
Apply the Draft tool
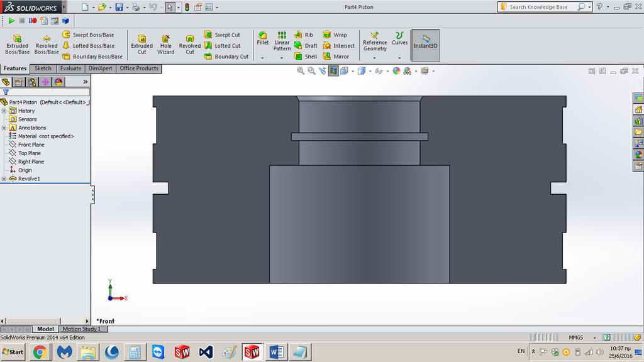pos(306,45)
